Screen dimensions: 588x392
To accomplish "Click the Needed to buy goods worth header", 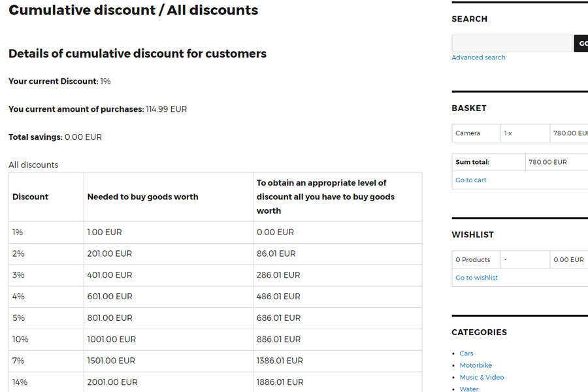I will (142, 197).
